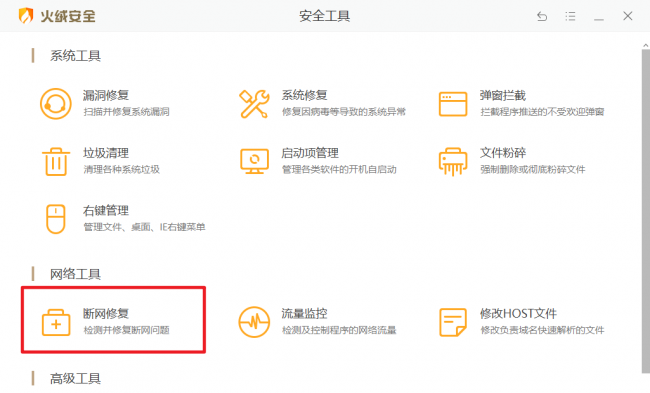
Task: Go back using the return arrow icon
Action: click(542, 16)
